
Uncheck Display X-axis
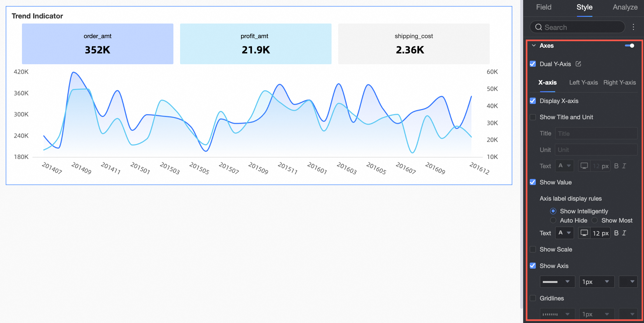point(533,101)
